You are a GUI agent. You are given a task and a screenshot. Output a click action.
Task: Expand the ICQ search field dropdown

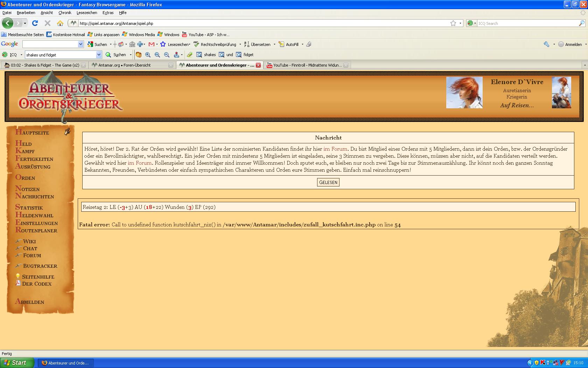99,55
